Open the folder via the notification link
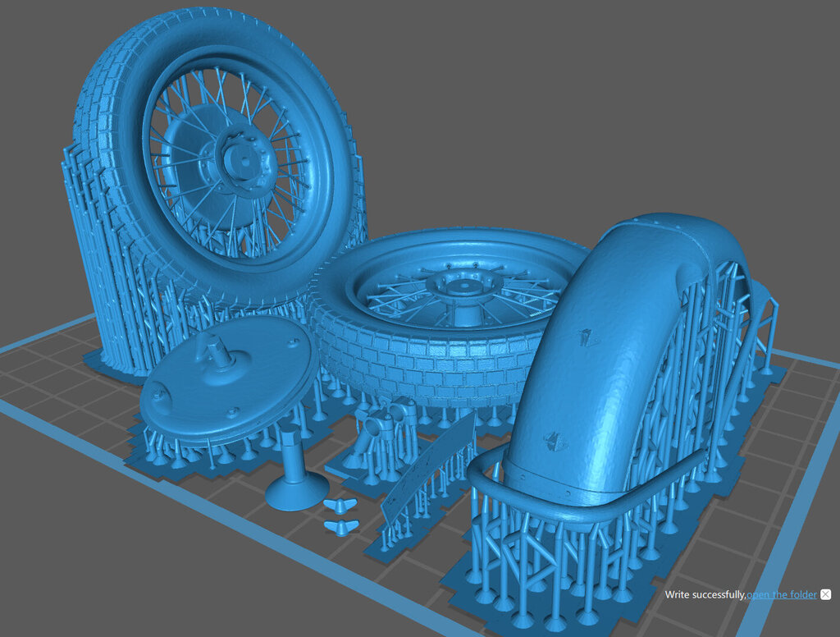This screenshot has height=637, width=840. tap(782, 594)
